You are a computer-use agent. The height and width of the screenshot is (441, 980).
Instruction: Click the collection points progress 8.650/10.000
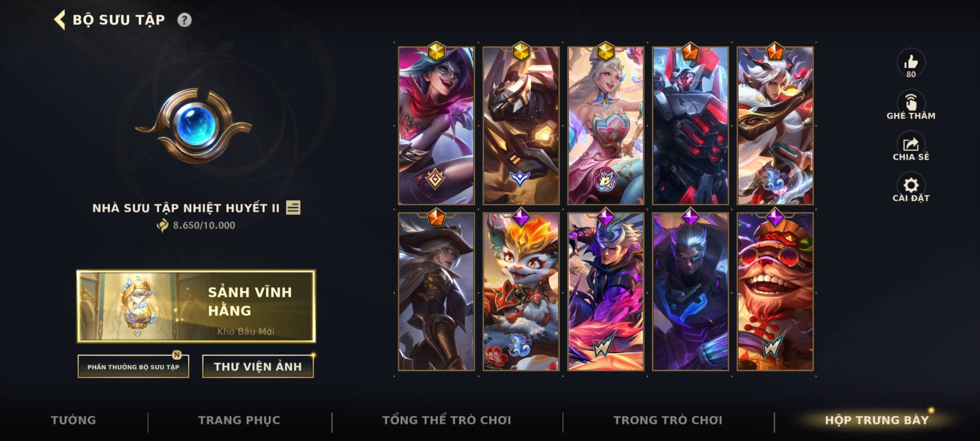(x=196, y=225)
